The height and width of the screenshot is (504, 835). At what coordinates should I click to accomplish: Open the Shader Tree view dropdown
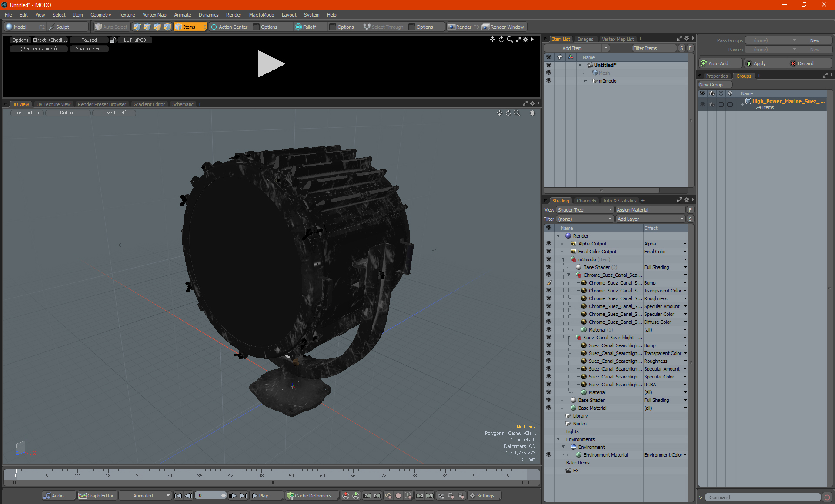pyautogui.click(x=585, y=210)
